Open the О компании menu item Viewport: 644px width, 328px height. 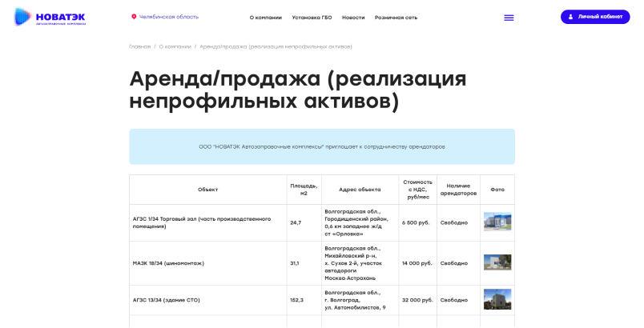[264, 17]
